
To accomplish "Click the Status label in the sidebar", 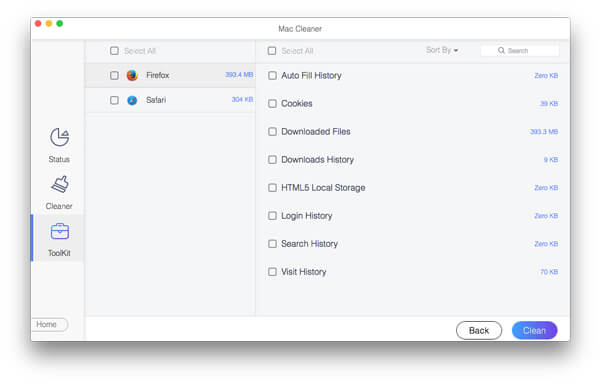I will click(x=59, y=159).
